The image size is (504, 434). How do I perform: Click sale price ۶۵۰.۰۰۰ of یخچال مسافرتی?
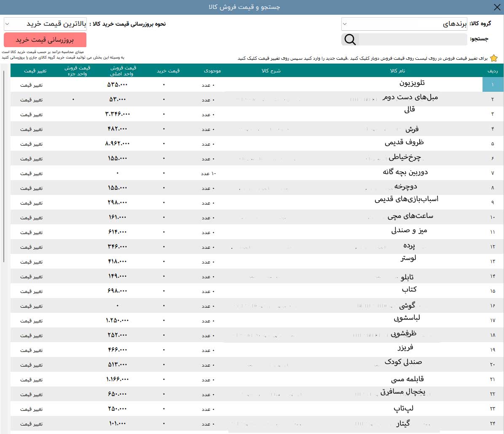117,394
